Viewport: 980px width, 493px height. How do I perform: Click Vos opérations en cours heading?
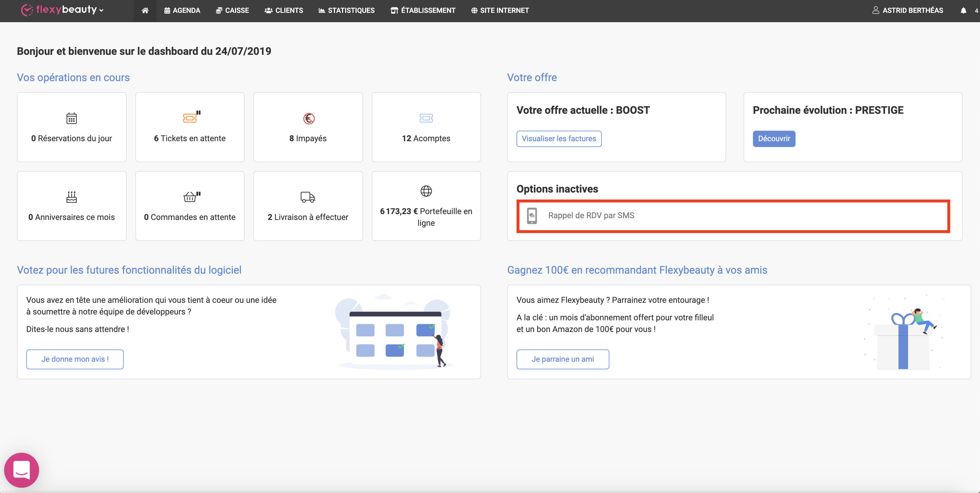[x=73, y=77]
